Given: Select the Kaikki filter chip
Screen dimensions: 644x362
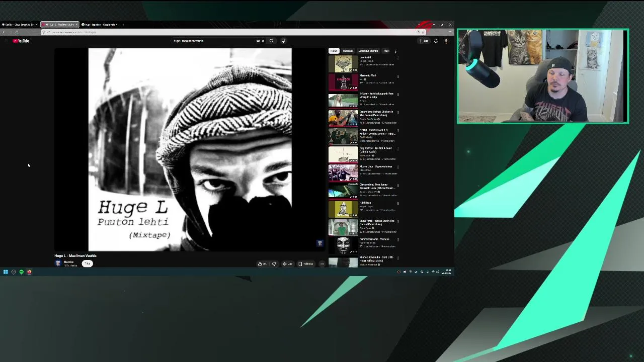Looking at the screenshot, I should click(x=334, y=51).
